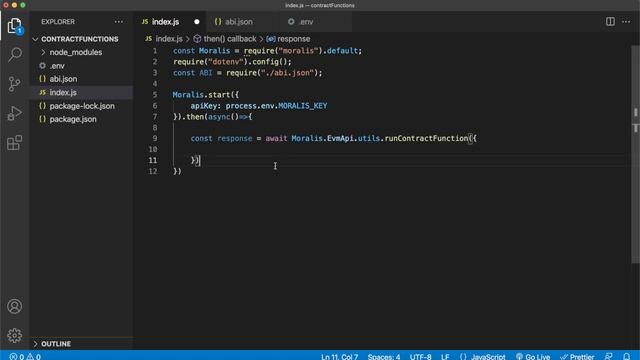Click the unsaved dot on index.js tab
Viewport: 640px width, 360px height.
pyautogui.click(x=197, y=22)
